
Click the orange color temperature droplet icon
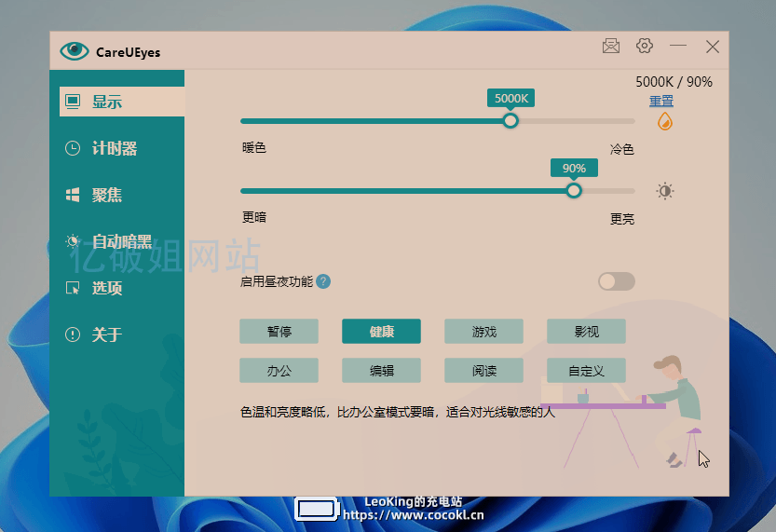(664, 121)
